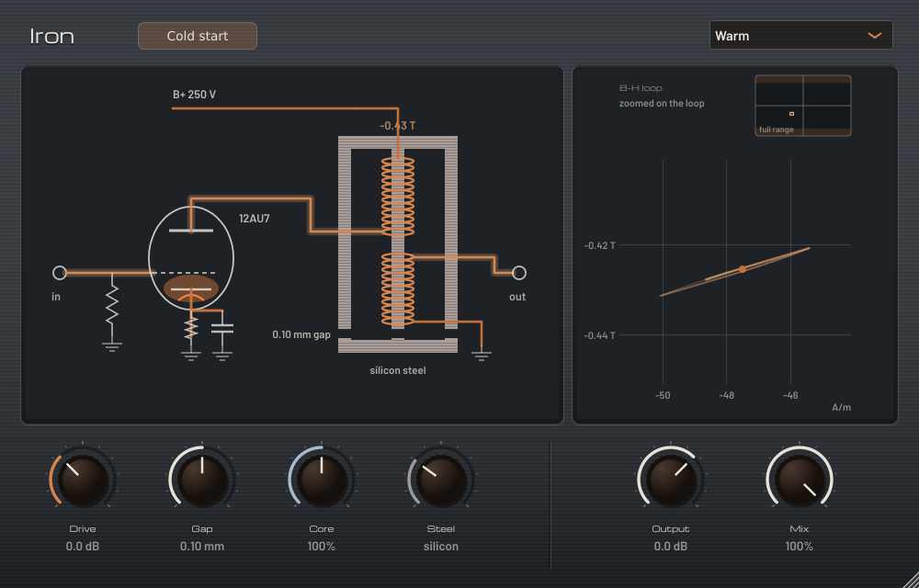Click the Iron plugin logo
The height and width of the screenshot is (588, 919).
click(x=52, y=37)
